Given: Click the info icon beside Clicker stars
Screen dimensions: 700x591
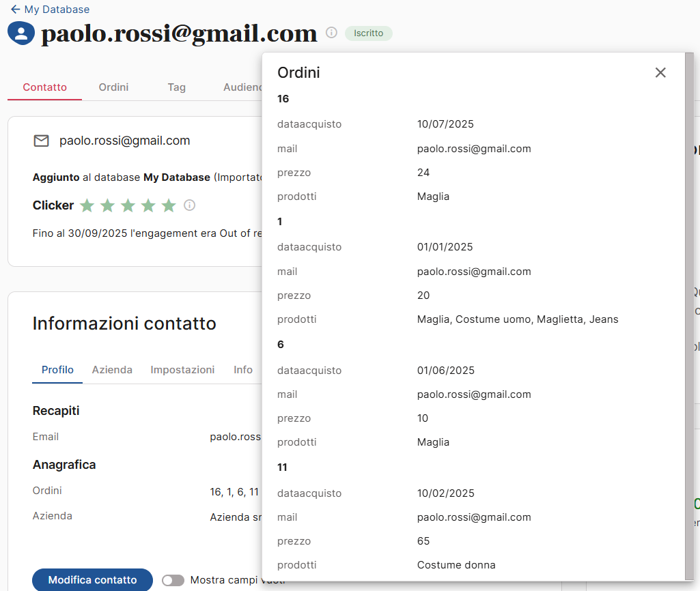Looking at the screenshot, I should [190, 205].
